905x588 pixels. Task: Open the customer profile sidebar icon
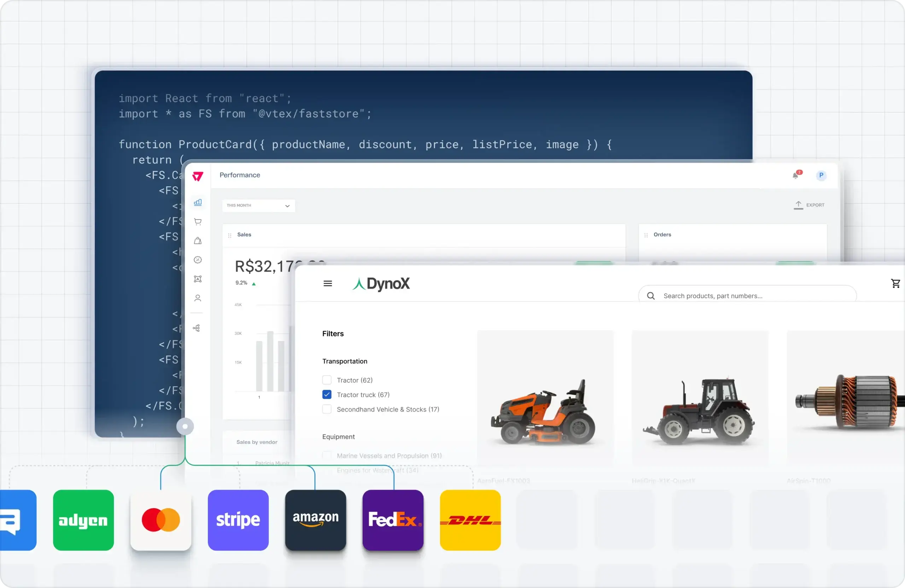pos(198,298)
